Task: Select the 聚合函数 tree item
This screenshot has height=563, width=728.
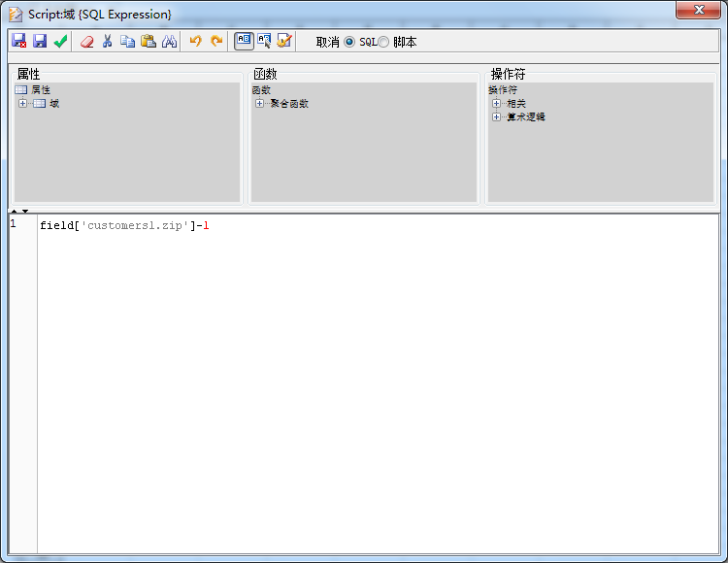Action: point(289,104)
